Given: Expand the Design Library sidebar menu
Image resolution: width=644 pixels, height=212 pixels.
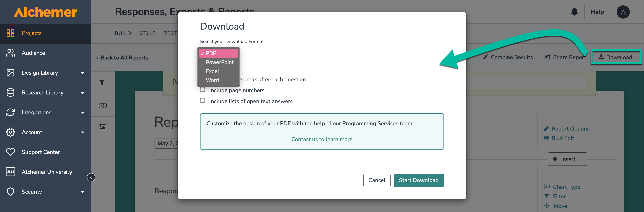Looking at the screenshot, I should [82, 73].
